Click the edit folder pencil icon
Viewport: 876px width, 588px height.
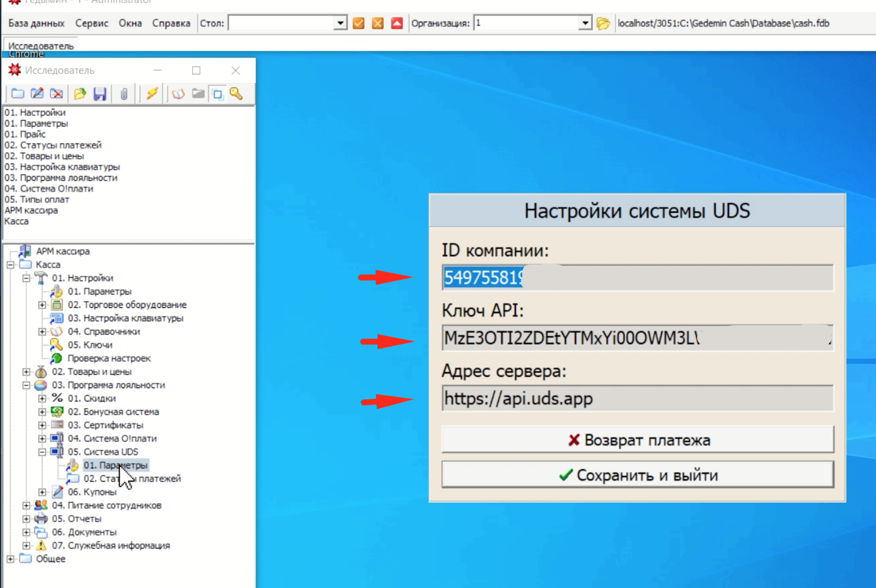pos(37,94)
